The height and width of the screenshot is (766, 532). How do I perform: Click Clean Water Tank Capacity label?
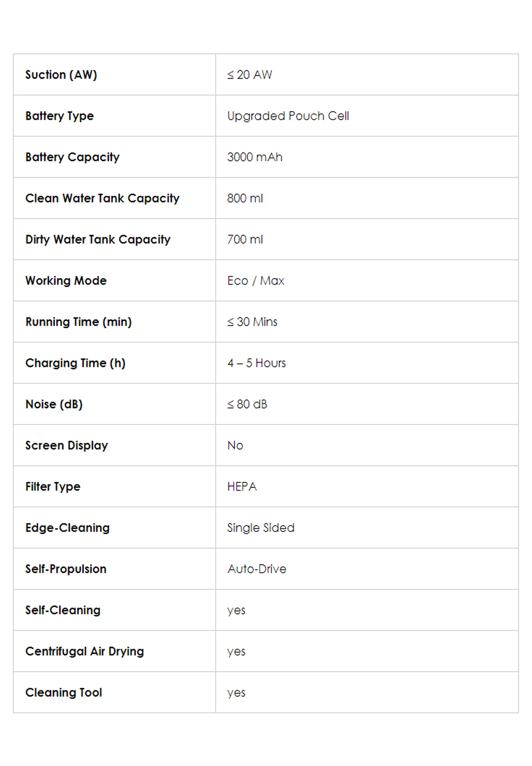[103, 198]
